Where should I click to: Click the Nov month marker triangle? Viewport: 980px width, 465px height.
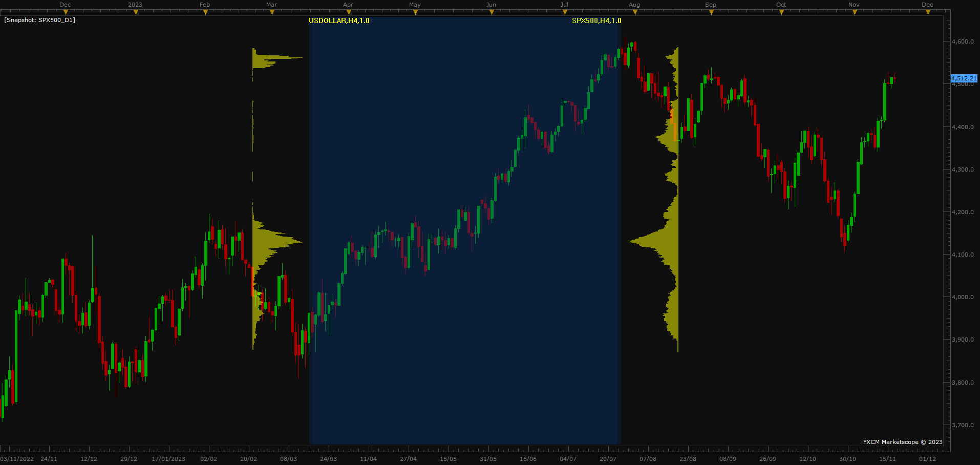pos(855,12)
